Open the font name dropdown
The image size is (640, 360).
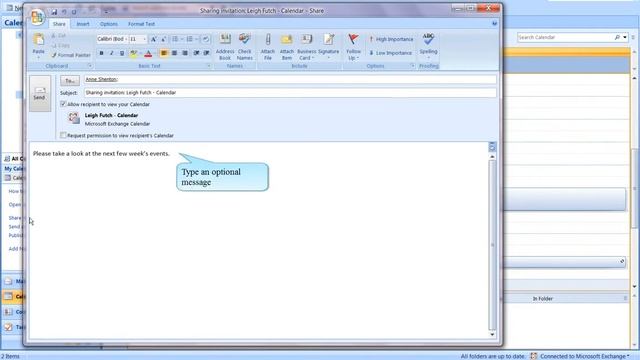tap(126, 39)
